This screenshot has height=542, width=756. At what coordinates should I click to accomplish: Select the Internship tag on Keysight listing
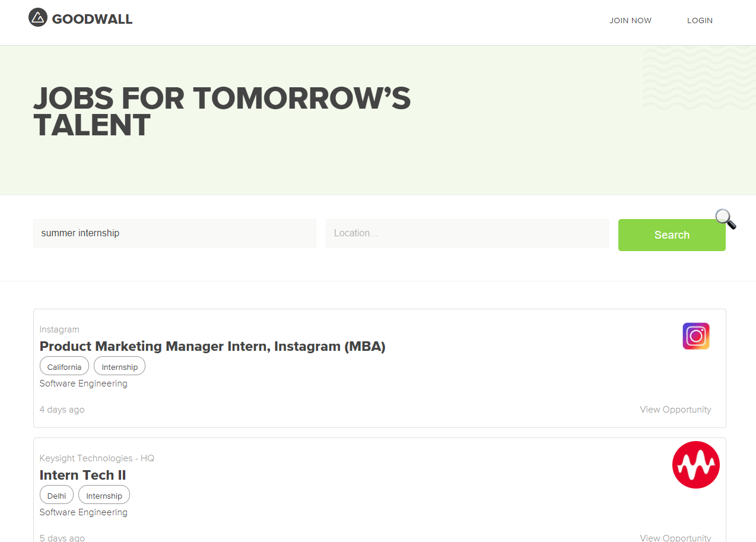tap(104, 496)
